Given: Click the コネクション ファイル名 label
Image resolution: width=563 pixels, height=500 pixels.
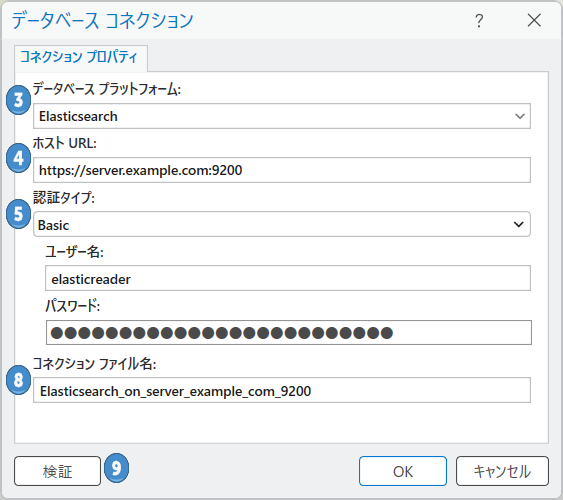Looking at the screenshot, I should (94, 364).
